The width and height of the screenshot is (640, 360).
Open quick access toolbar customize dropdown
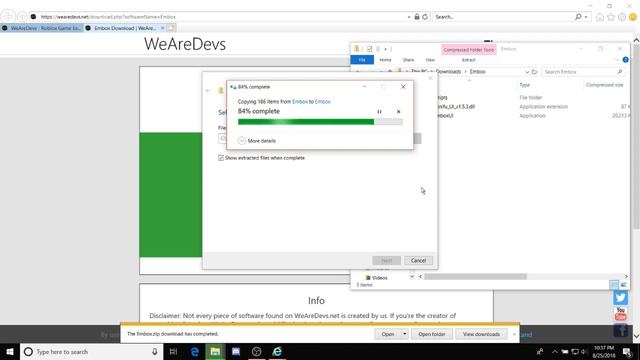click(385, 49)
